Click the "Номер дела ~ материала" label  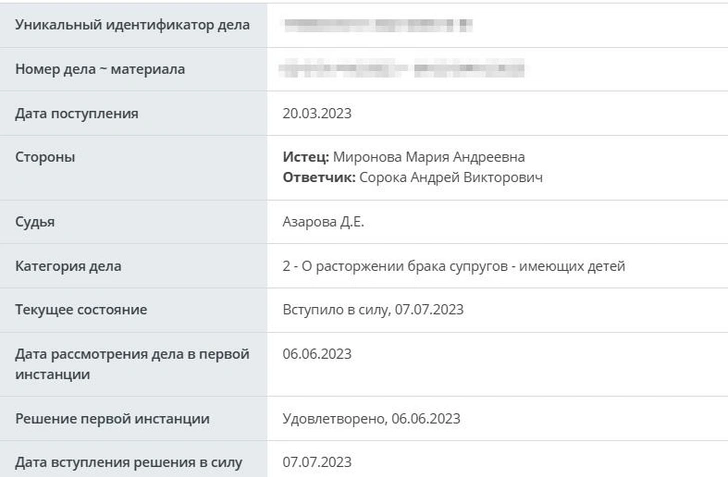point(100,69)
